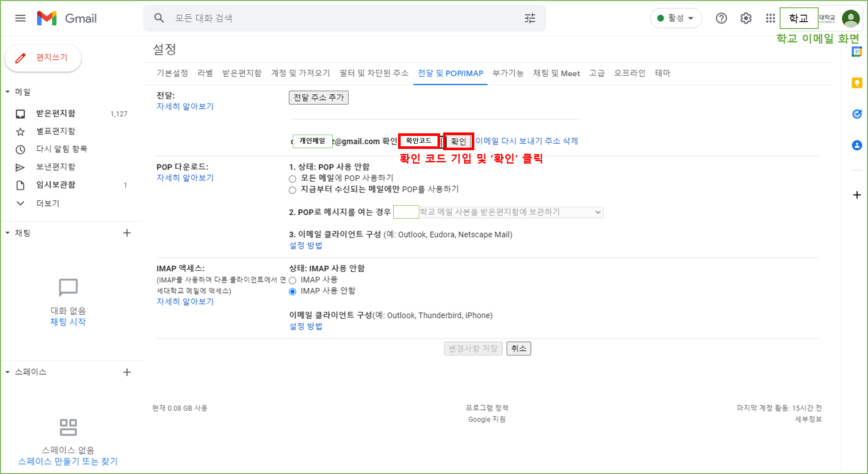This screenshot has height=474, width=868.
Task: Click 이메일 다시 보내기 link
Action: (509, 141)
